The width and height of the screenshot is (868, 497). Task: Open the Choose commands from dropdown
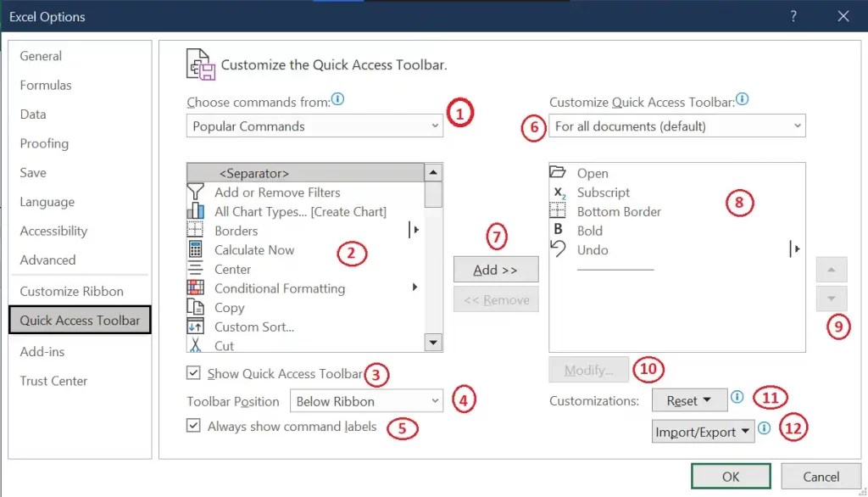314,126
